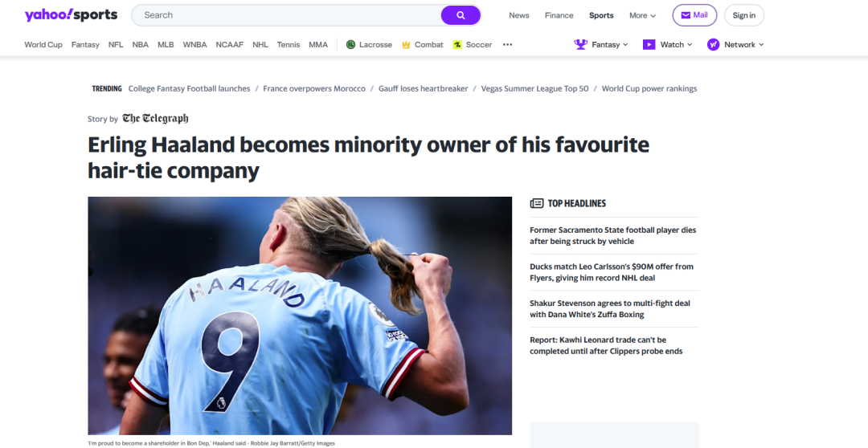This screenshot has width=868, height=448.
Task: Click the Watch play icon
Action: [x=649, y=45]
